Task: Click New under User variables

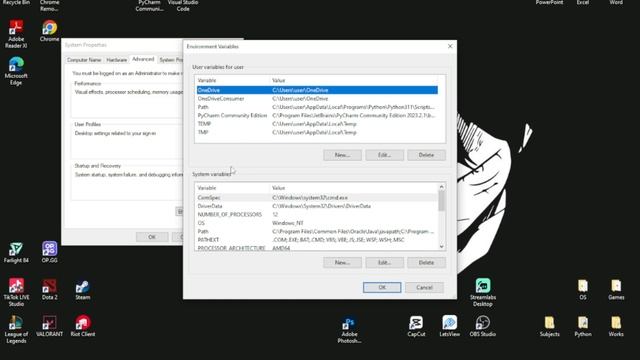Action: tap(342, 155)
